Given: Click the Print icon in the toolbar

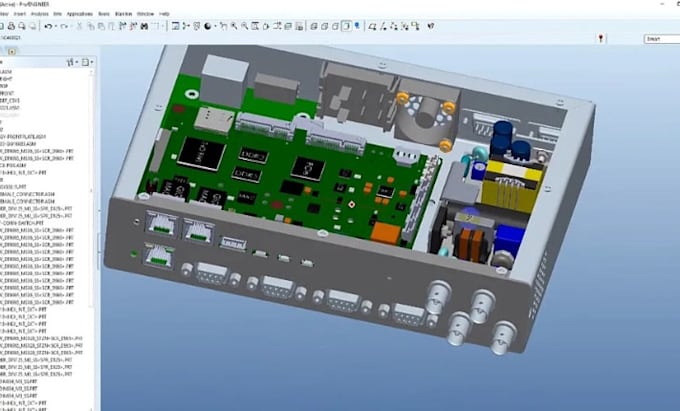Looking at the screenshot, I should tap(11, 26).
